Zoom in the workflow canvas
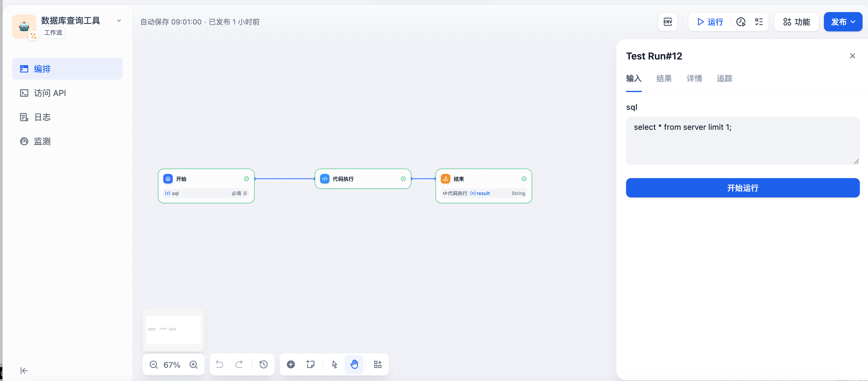Image resolution: width=868 pixels, height=381 pixels. (x=193, y=364)
